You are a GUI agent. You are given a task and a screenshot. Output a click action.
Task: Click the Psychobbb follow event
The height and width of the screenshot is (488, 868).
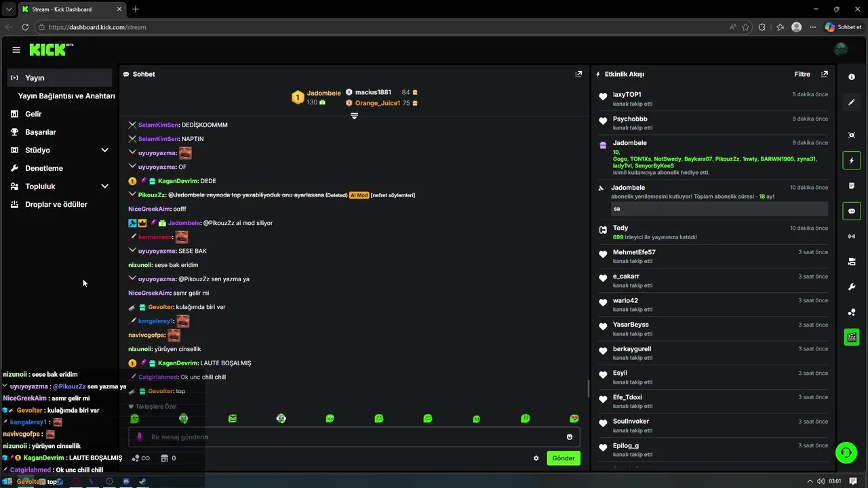(713, 123)
